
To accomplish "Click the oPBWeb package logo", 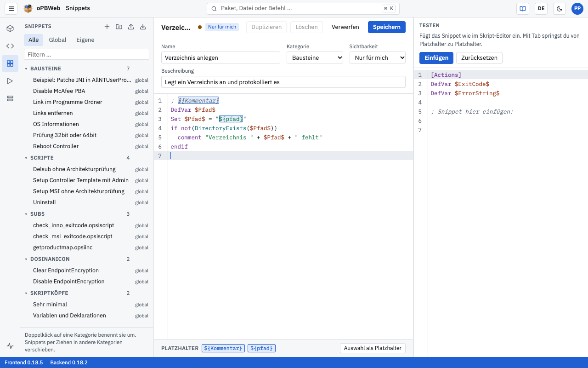I will [x=28, y=8].
